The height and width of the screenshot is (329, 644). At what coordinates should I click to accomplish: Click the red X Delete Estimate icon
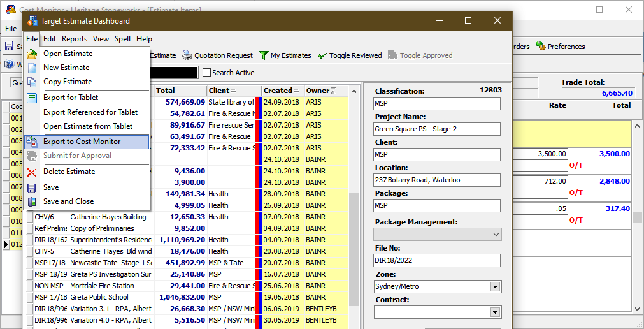click(32, 172)
